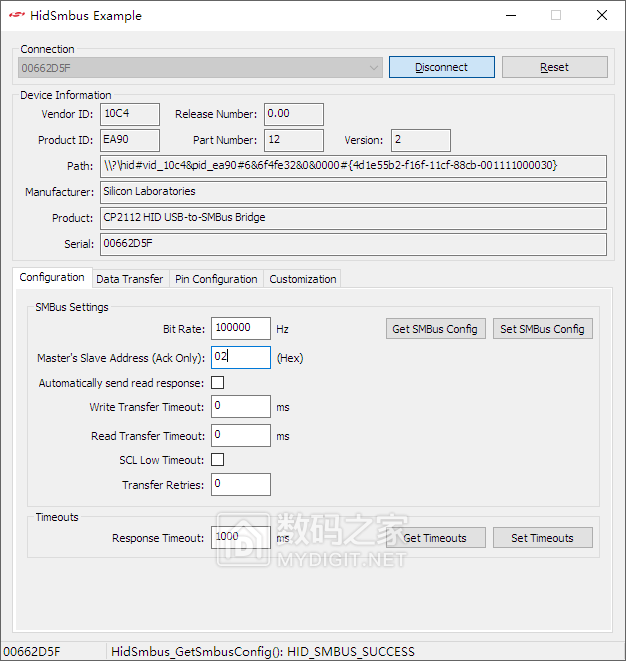Click Set SMBus Config button
This screenshot has width=626, height=661.
pos(542,329)
